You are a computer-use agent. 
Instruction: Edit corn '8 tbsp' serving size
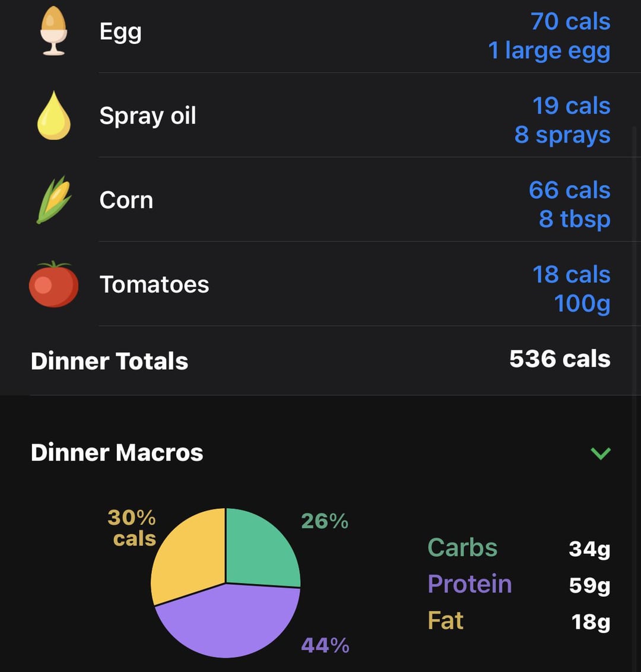[x=574, y=220]
